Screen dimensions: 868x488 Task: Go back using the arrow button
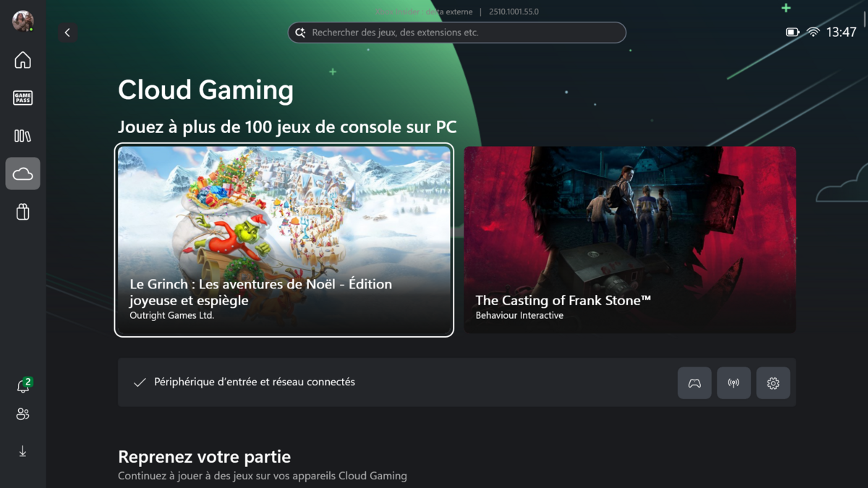(67, 33)
